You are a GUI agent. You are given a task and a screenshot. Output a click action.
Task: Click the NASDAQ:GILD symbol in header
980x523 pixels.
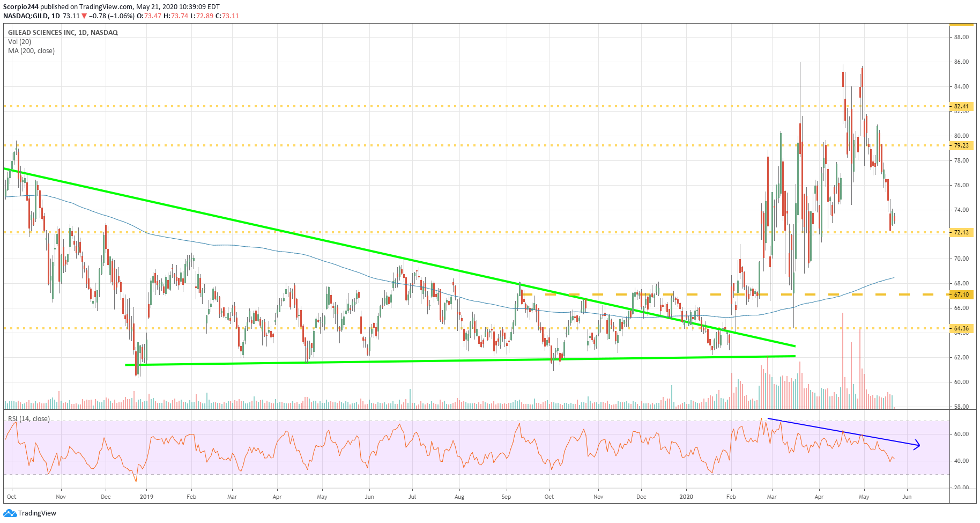[x=25, y=16]
